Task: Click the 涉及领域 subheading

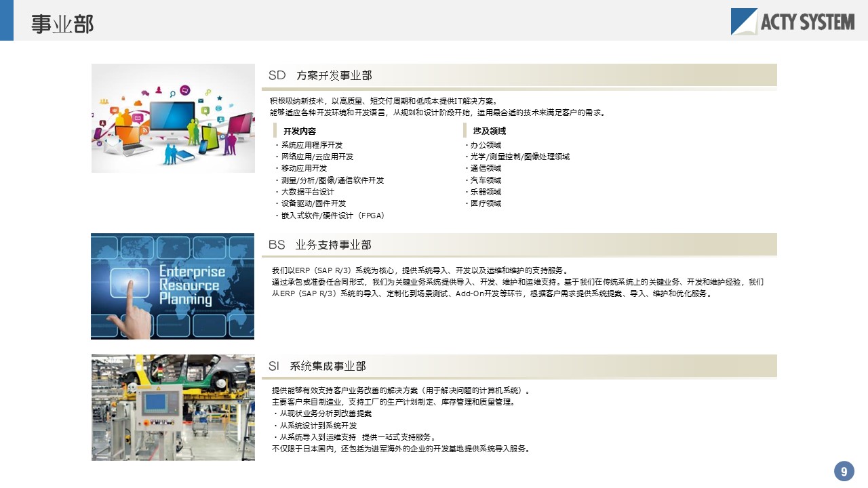Action: point(489,131)
